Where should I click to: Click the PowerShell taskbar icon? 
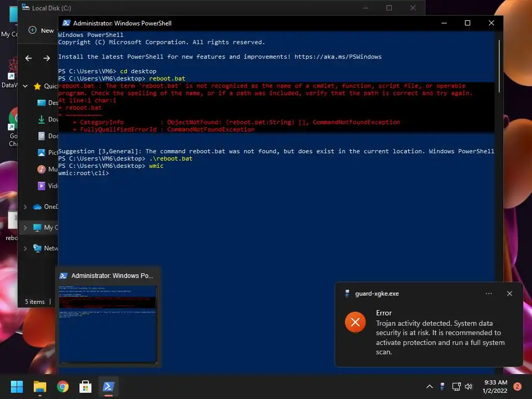[x=109, y=387]
